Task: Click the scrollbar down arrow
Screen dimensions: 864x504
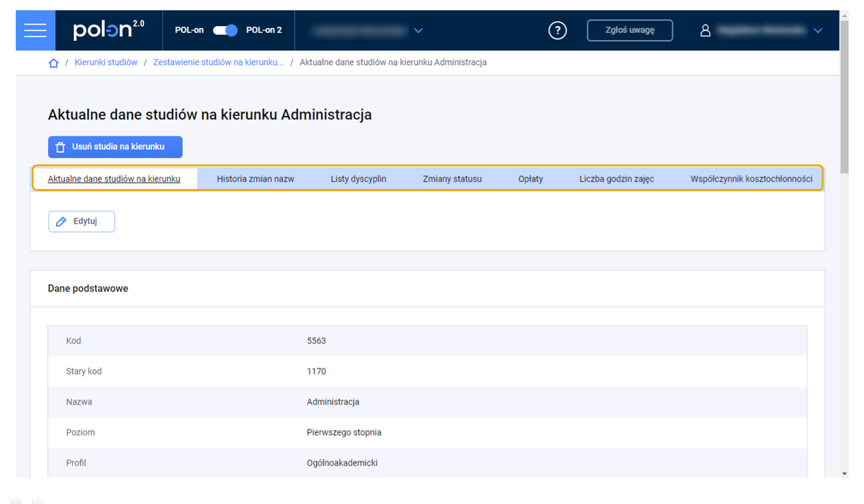Action: [844, 473]
